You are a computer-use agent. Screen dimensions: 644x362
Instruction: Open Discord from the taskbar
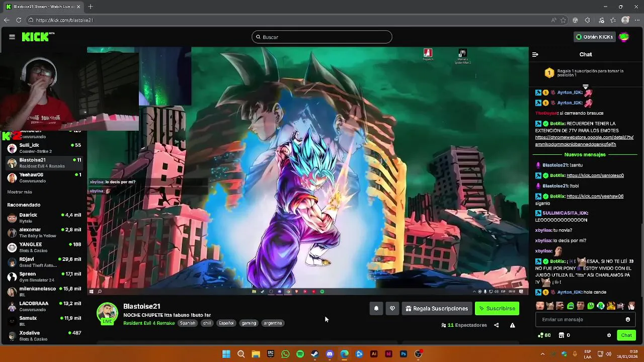tap(330, 354)
